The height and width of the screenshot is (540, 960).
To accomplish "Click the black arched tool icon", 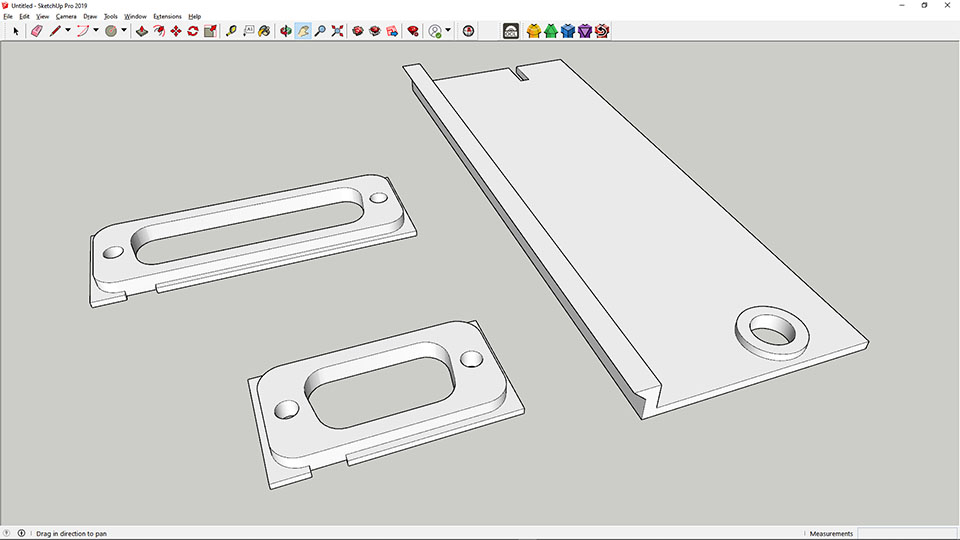I will coord(511,31).
